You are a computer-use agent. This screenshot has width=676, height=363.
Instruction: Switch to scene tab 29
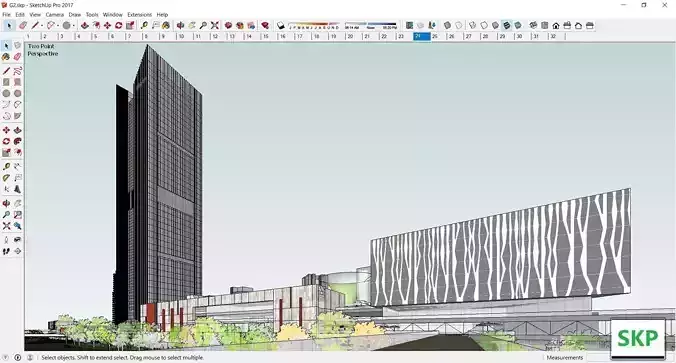506,37
